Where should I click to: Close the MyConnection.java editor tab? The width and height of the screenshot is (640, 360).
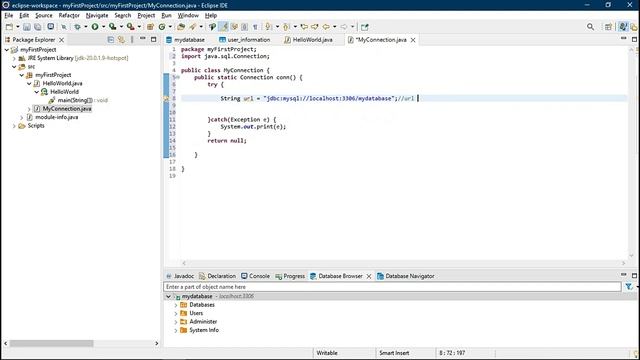click(413, 40)
